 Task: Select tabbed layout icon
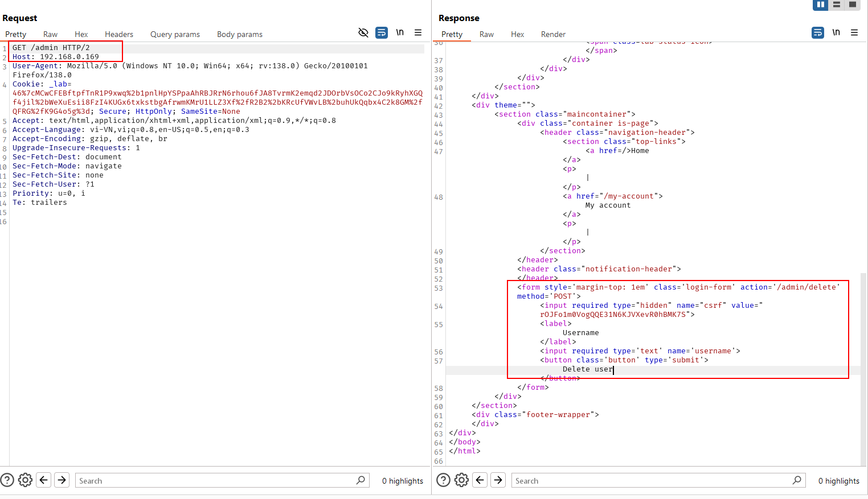[852, 5]
